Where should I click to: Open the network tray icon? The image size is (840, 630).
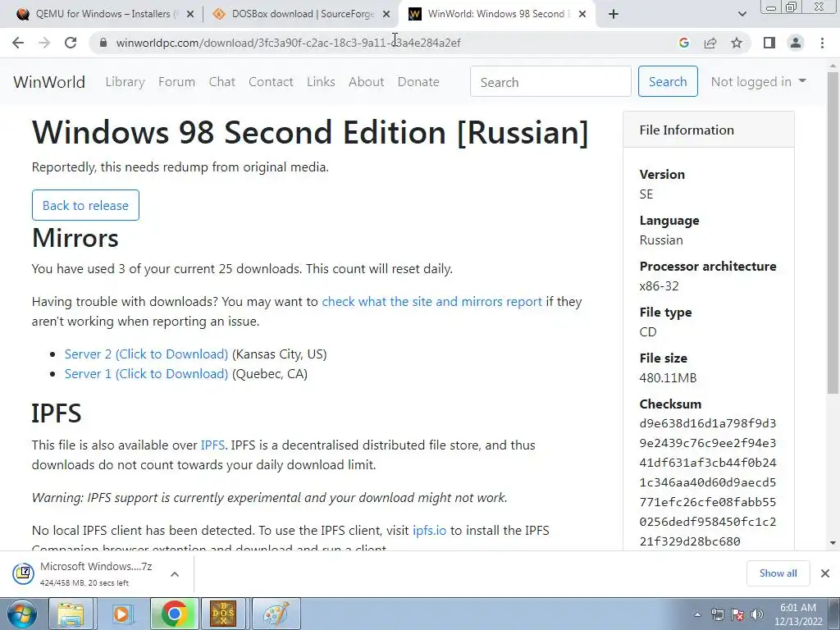[x=717, y=614]
